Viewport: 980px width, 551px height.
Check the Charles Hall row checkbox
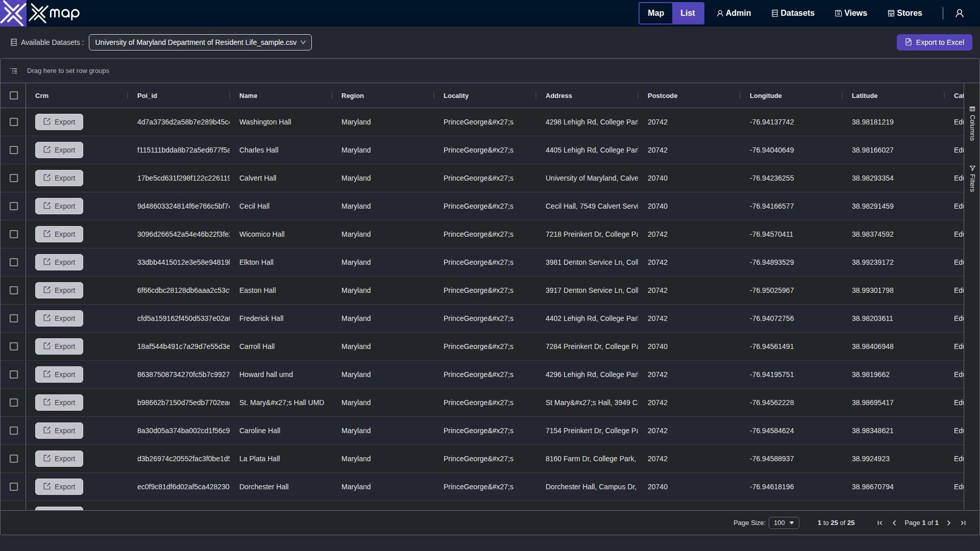click(x=14, y=150)
